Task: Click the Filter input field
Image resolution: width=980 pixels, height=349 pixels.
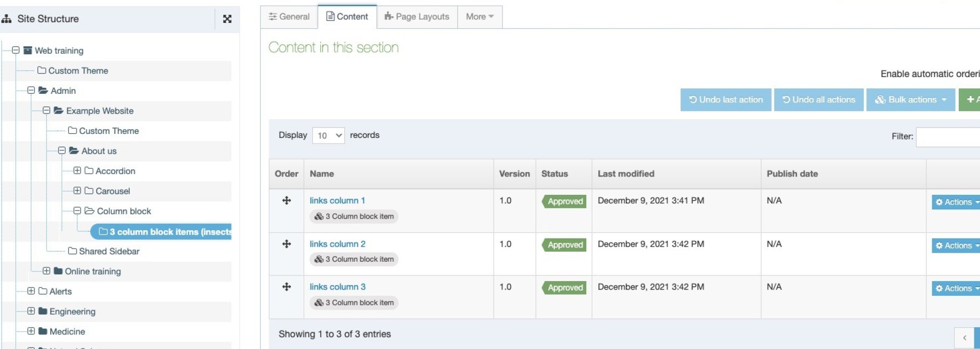Action: (x=948, y=136)
